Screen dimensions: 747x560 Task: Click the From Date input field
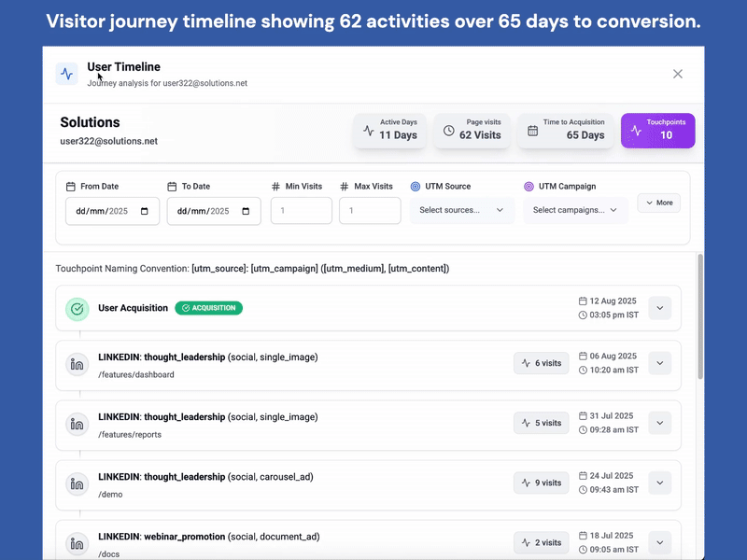point(112,211)
